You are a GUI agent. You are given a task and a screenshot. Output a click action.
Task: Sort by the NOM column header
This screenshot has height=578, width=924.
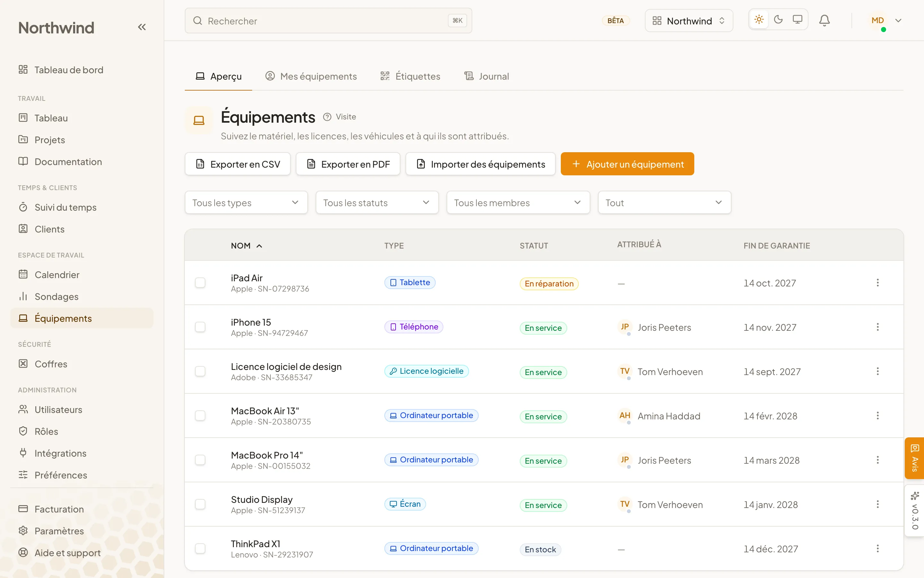pos(246,246)
